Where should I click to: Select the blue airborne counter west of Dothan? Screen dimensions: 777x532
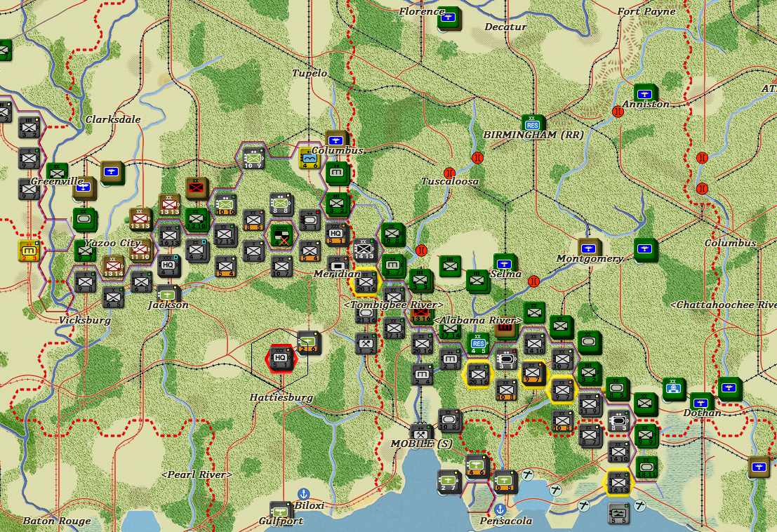click(x=674, y=389)
